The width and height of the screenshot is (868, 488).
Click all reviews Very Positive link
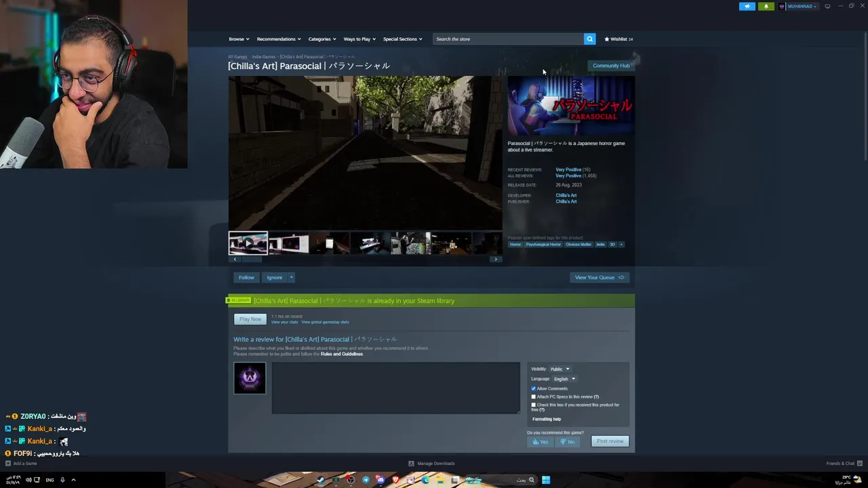568,176
